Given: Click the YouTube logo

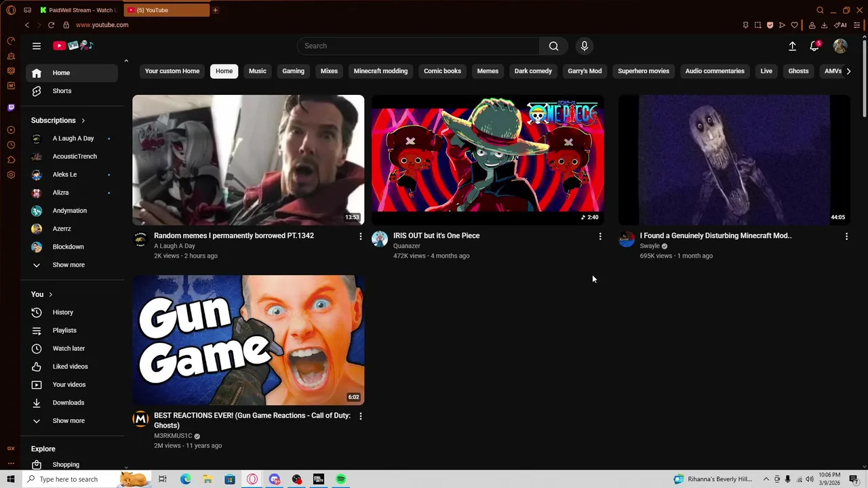Looking at the screenshot, I should [x=73, y=45].
